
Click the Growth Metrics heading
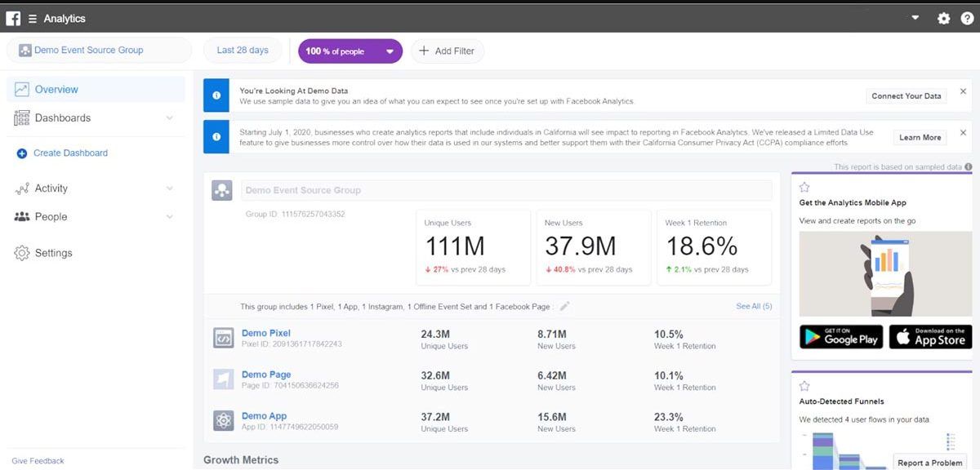coord(241,460)
